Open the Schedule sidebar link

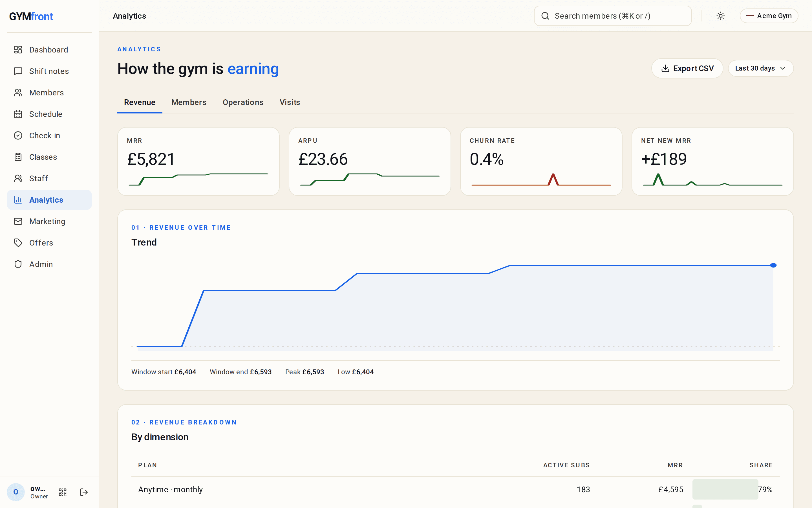pos(49,114)
